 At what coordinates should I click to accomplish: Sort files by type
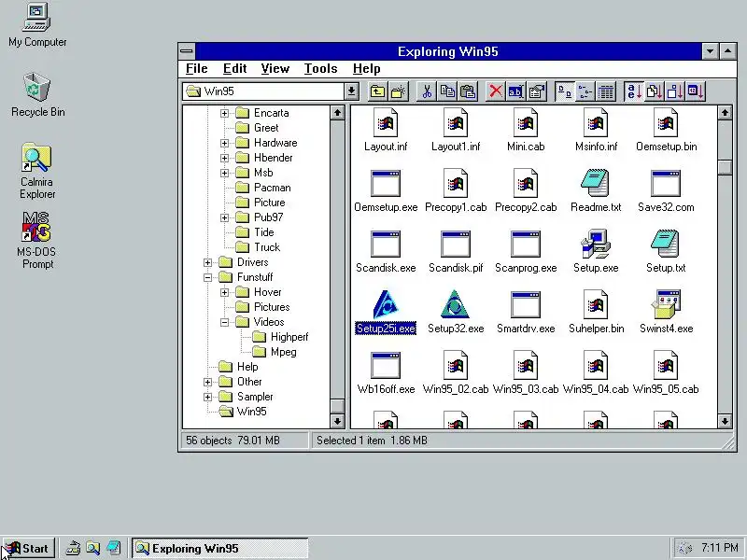point(655,91)
